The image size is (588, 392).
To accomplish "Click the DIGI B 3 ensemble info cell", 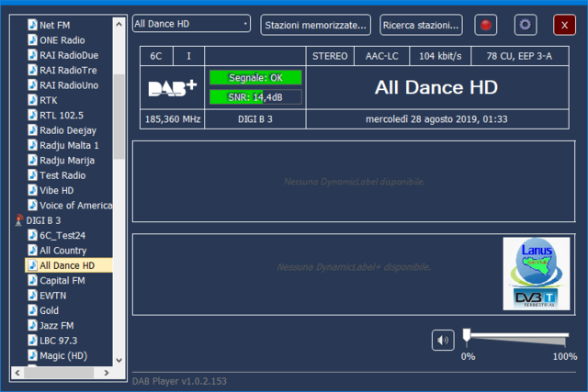I will point(255,119).
